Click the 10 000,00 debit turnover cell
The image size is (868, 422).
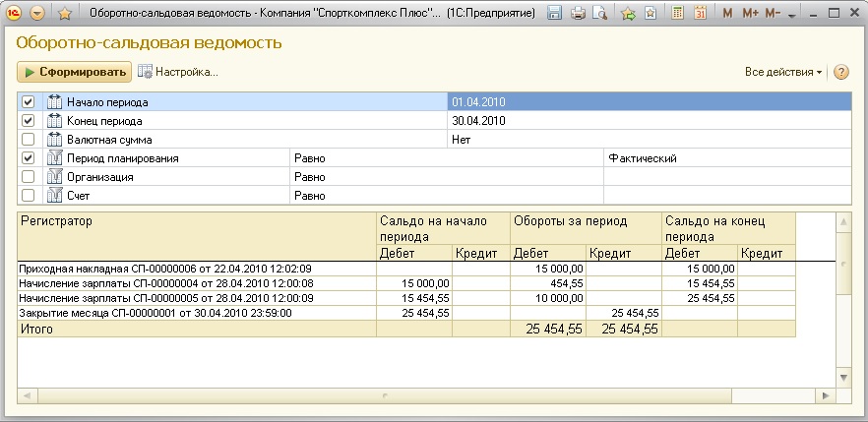547,298
